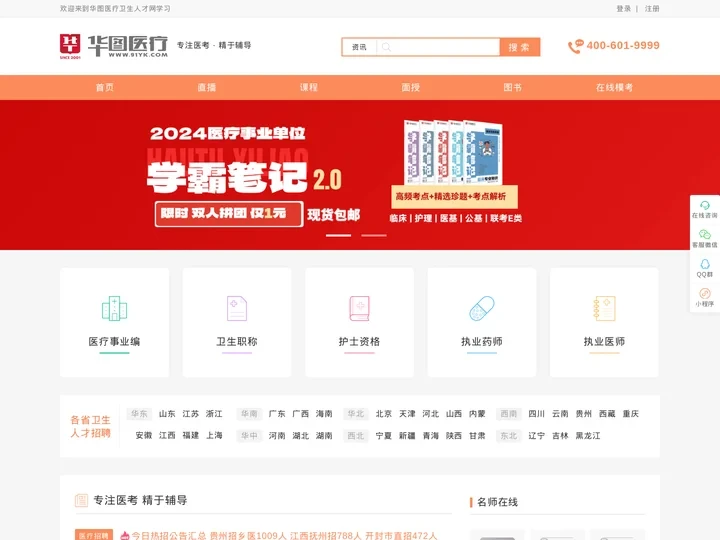Select 安徽 recruitment link
720x540 pixels.
[144, 435]
